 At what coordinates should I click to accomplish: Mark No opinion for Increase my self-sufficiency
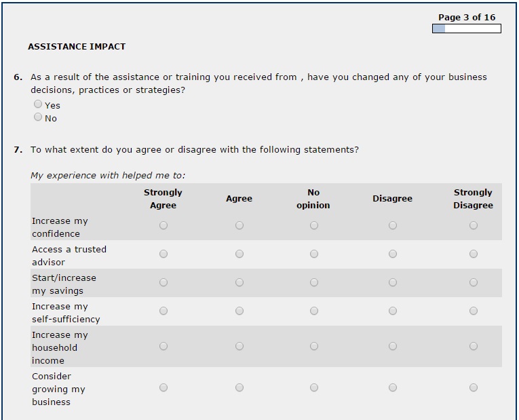click(314, 311)
